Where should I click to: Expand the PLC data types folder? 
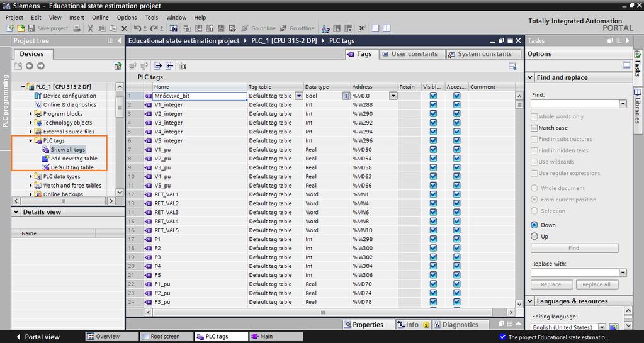30,177
